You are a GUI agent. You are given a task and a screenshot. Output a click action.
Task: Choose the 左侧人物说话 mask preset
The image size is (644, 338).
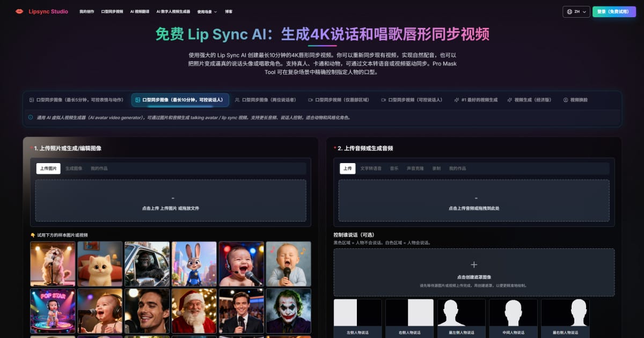point(357,318)
